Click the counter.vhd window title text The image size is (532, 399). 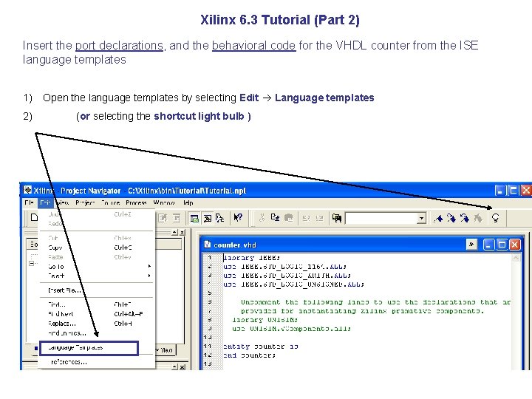click(235, 245)
